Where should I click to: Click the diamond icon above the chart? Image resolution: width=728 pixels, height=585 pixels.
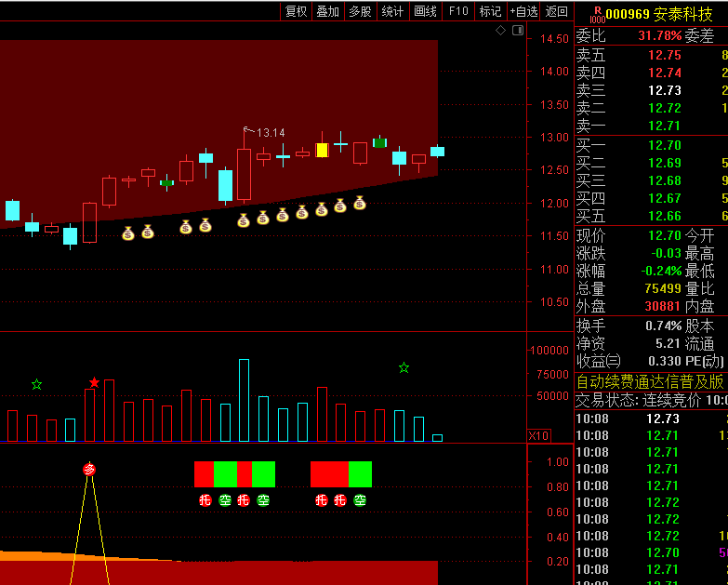500,30
